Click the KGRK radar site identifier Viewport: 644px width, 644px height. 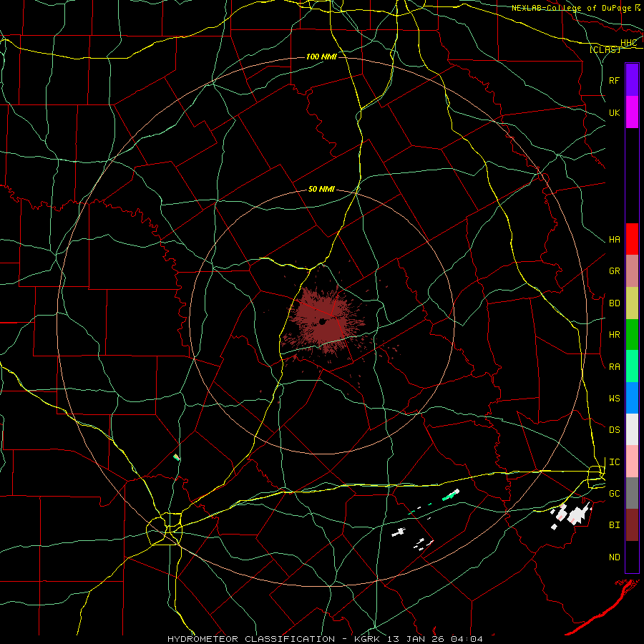pyautogui.click(x=367, y=639)
